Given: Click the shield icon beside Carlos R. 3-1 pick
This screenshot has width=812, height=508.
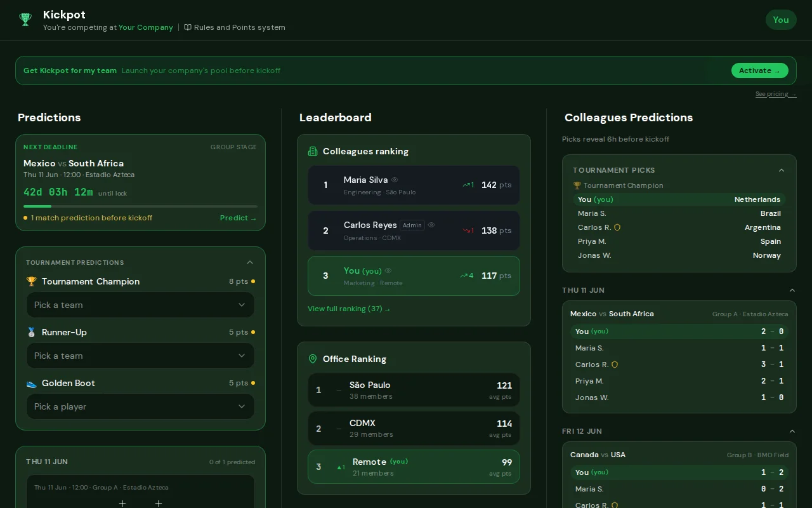Looking at the screenshot, I should point(615,364).
